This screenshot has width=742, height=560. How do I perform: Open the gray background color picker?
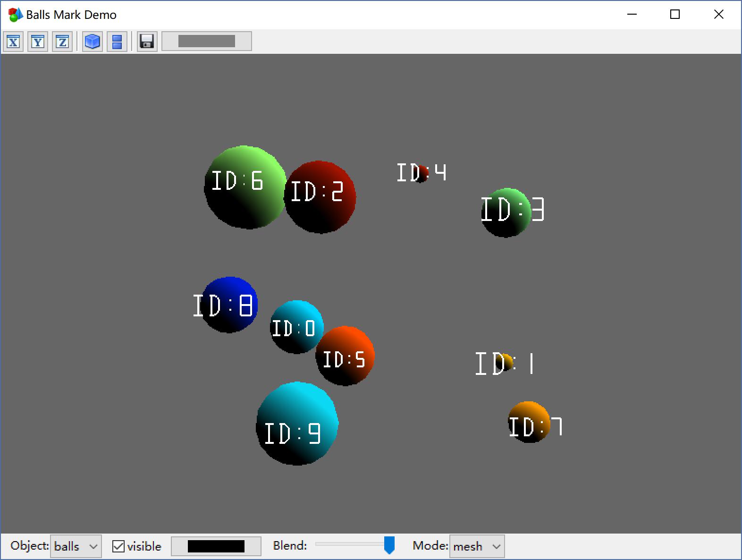207,42
